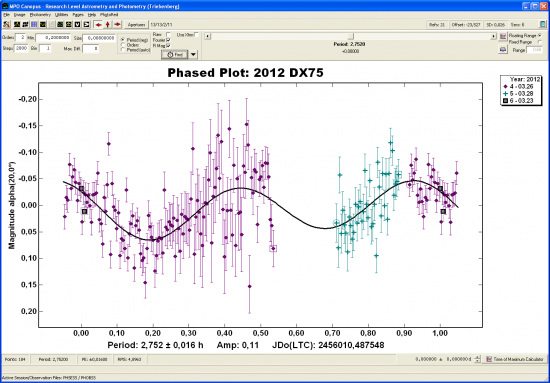Toggle the Fourier checkbox
This screenshot has height=383, width=550.
click(x=168, y=40)
